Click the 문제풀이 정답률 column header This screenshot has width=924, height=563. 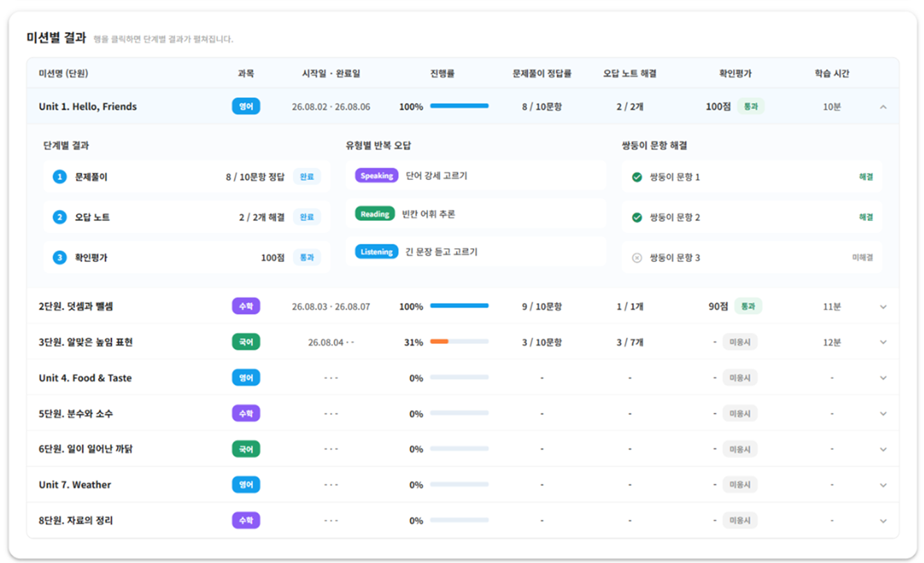point(542,73)
